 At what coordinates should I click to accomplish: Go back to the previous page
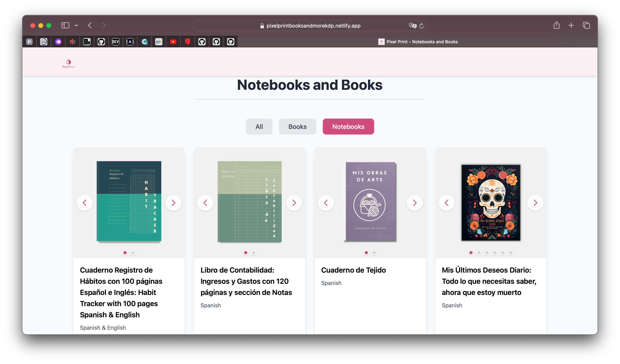pyautogui.click(x=90, y=25)
